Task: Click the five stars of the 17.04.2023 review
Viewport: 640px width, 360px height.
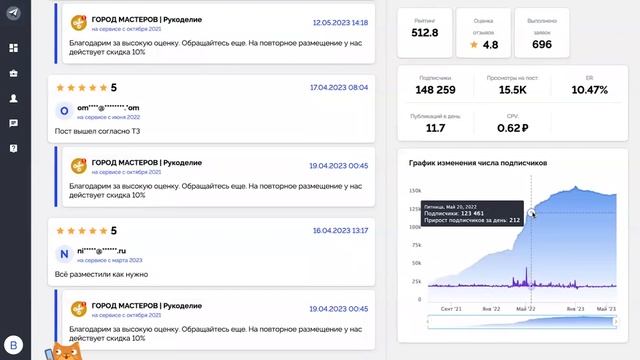Action: tap(82, 88)
